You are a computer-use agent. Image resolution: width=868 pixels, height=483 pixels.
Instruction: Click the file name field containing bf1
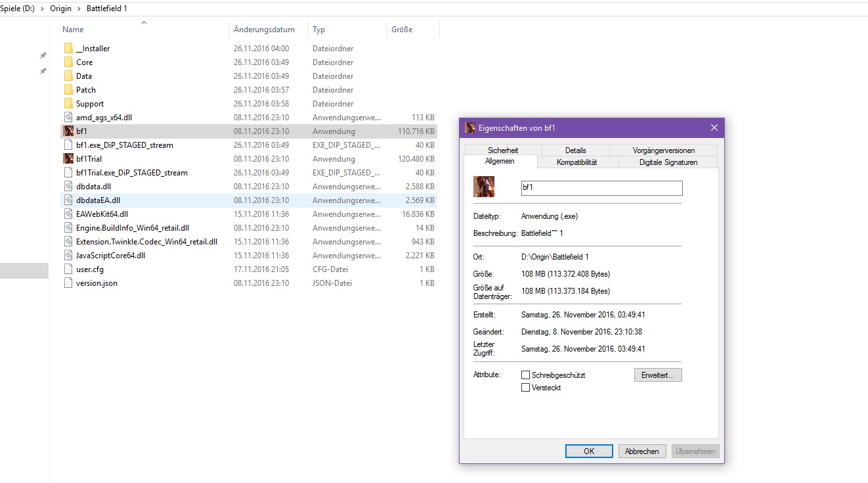[x=601, y=188]
